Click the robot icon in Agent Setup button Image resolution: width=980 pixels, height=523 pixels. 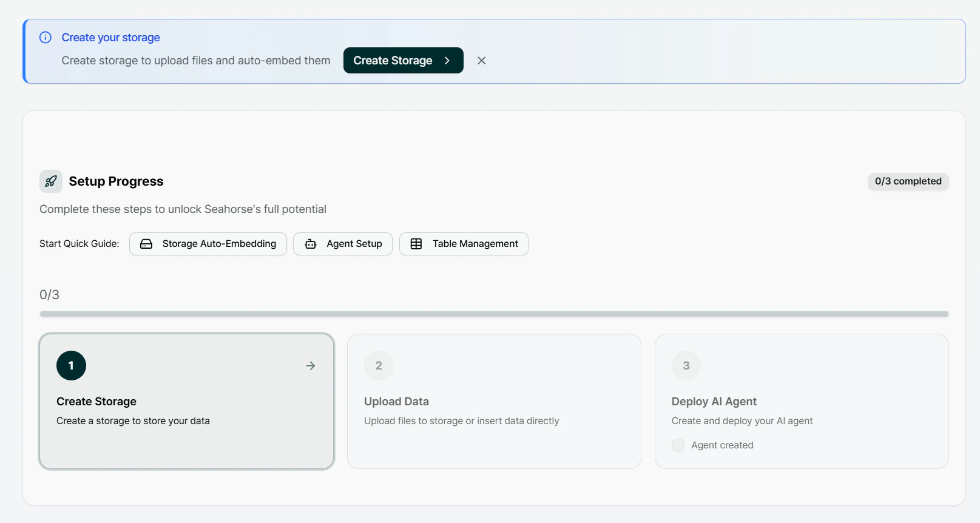[x=311, y=244]
